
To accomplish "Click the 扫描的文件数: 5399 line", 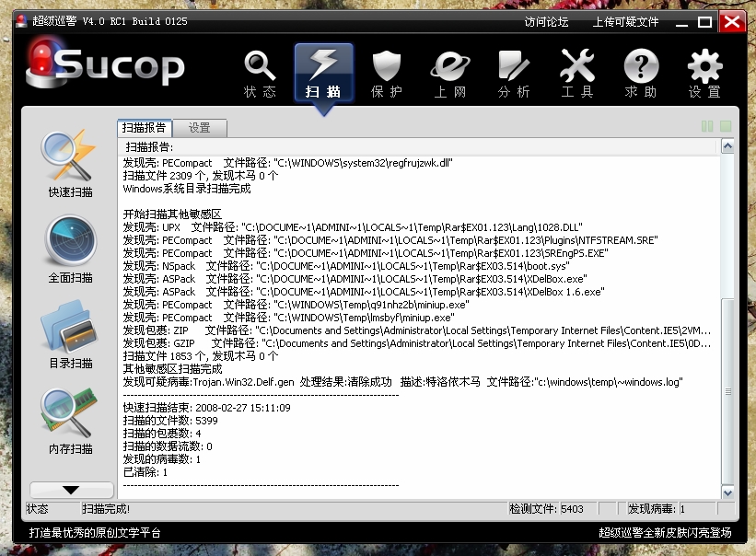I will [170, 421].
